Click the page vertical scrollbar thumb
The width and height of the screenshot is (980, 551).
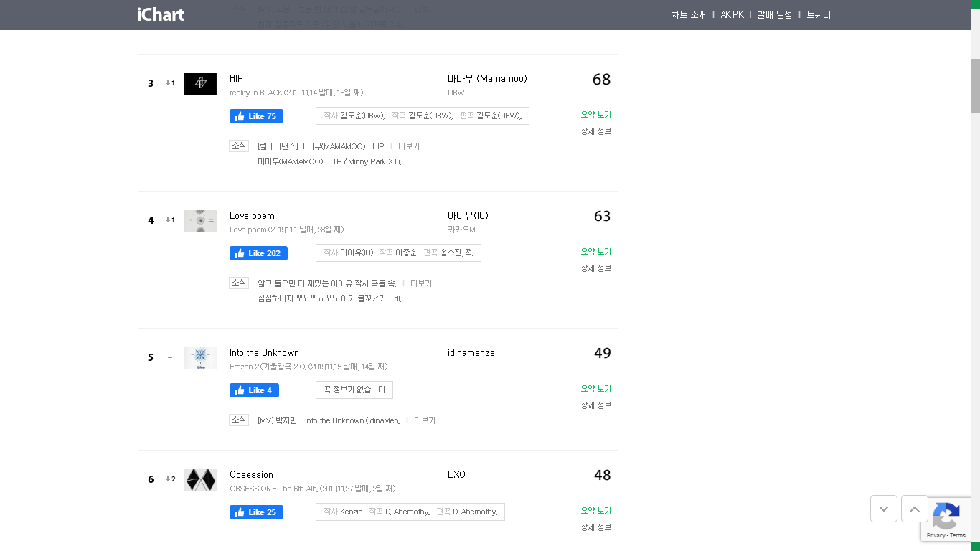point(976,85)
